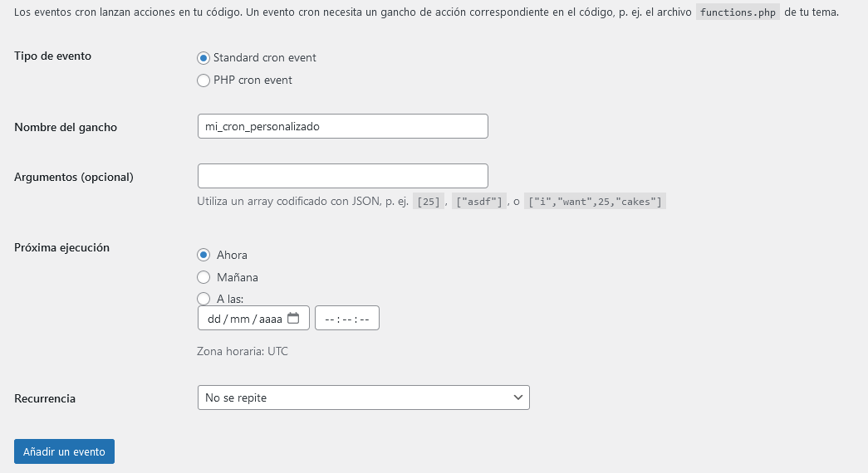Image resolution: width=868 pixels, height=473 pixels.
Task: Choose the PHP cron event type
Action: [204, 80]
